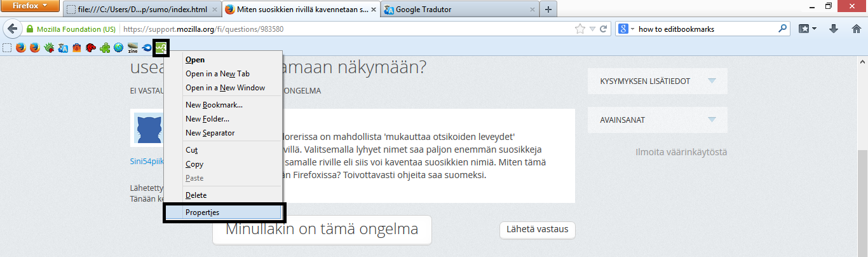Screen dimensions: 868x257
Task: Open the Bookmarks menu button
Action: tap(807, 29)
